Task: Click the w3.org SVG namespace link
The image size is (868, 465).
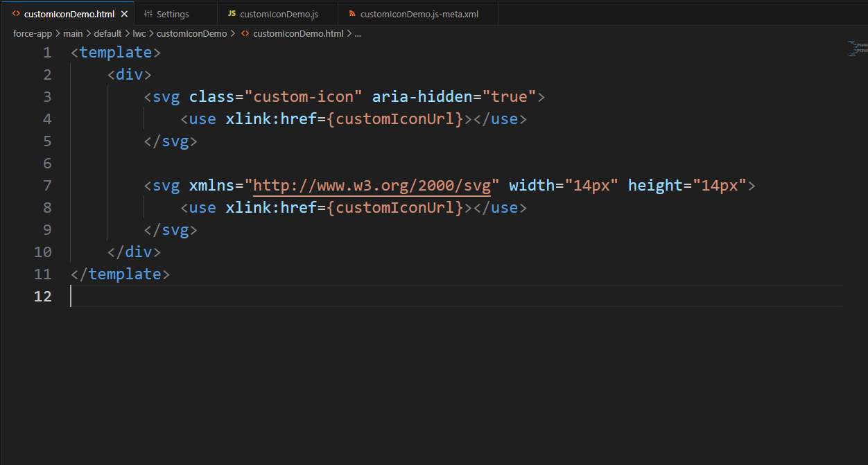Action: [372, 185]
